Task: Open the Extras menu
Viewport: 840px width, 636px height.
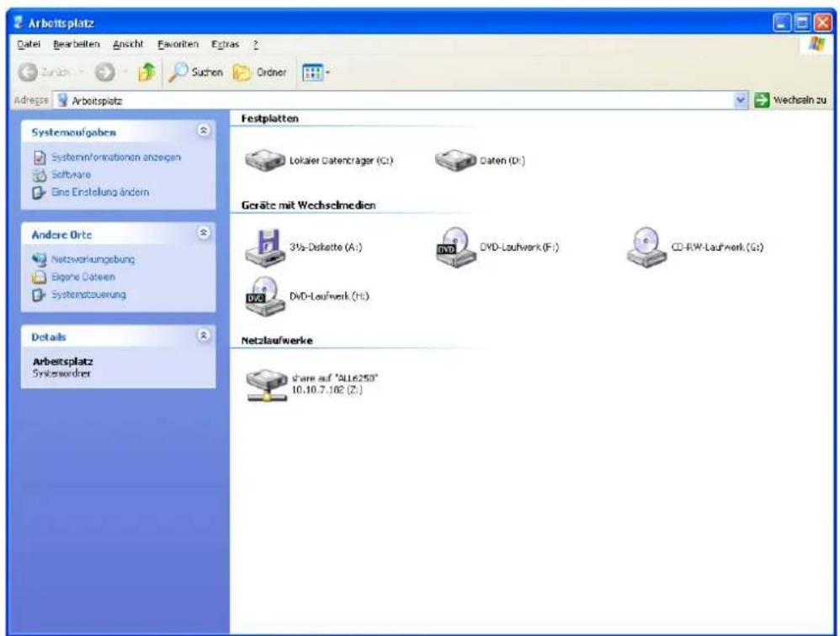Action: click(x=225, y=45)
